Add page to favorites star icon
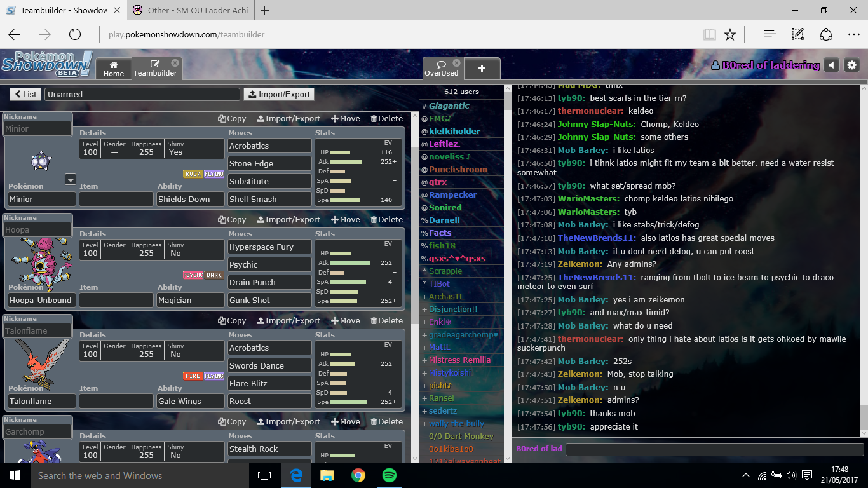The height and width of the screenshot is (488, 868). pos(730,34)
